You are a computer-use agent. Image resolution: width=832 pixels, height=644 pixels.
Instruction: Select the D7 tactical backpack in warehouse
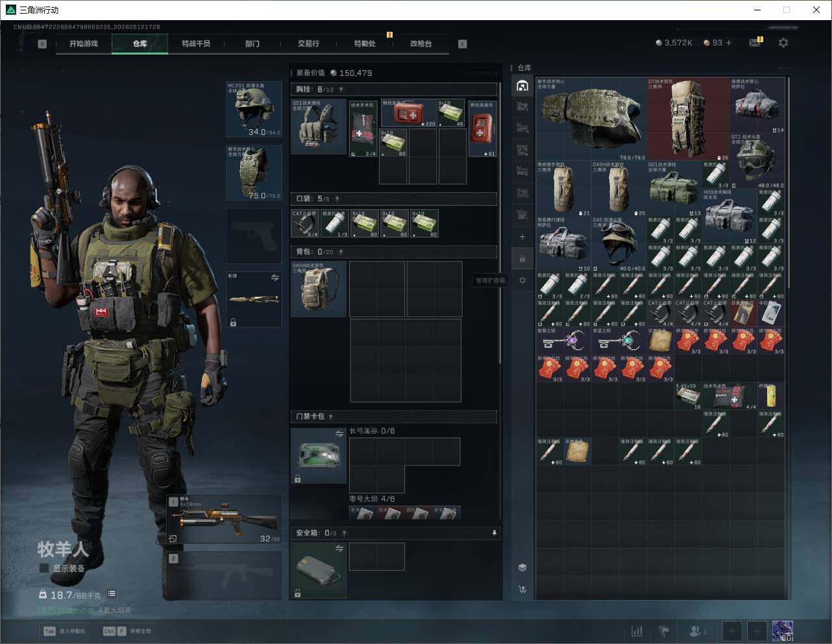pos(688,119)
